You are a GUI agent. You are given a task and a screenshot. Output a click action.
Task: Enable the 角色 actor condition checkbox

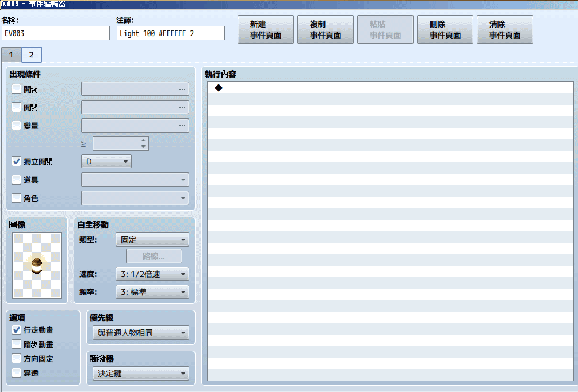pyautogui.click(x=16, y=198)
